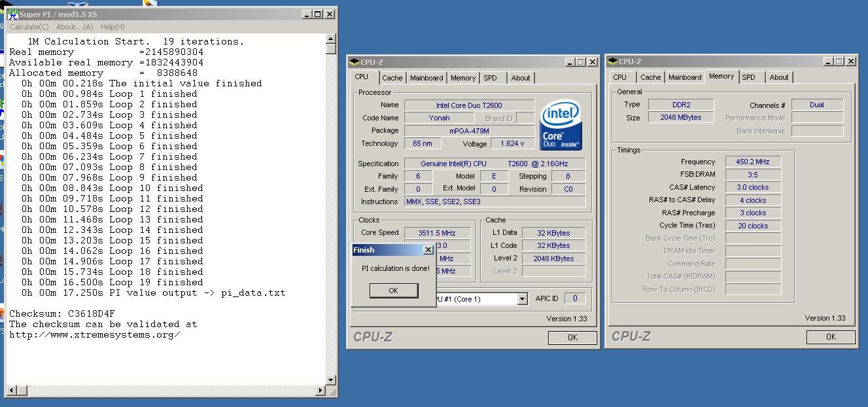Click the processor Name field Intel Core Duo T2600
The image size is (868, 407).
[x=469, y=105]
